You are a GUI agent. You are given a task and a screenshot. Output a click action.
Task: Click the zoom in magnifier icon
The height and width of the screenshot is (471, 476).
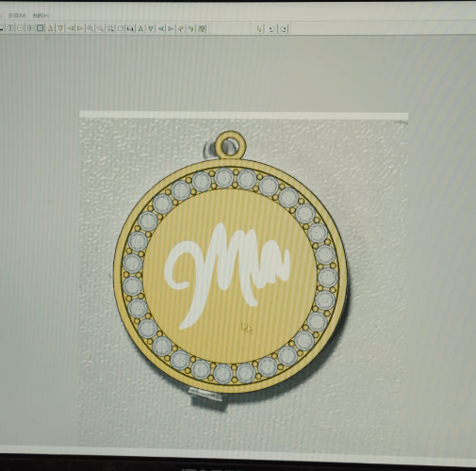pos(90,28)
